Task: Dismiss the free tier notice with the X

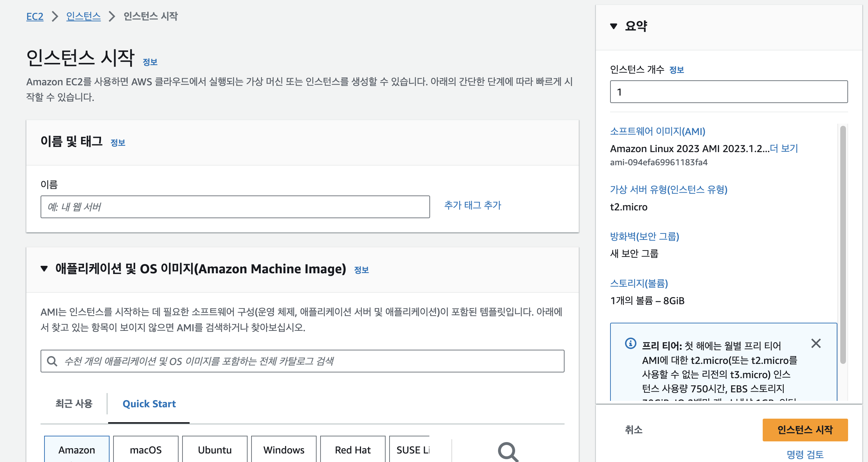Action: [816, 343]
